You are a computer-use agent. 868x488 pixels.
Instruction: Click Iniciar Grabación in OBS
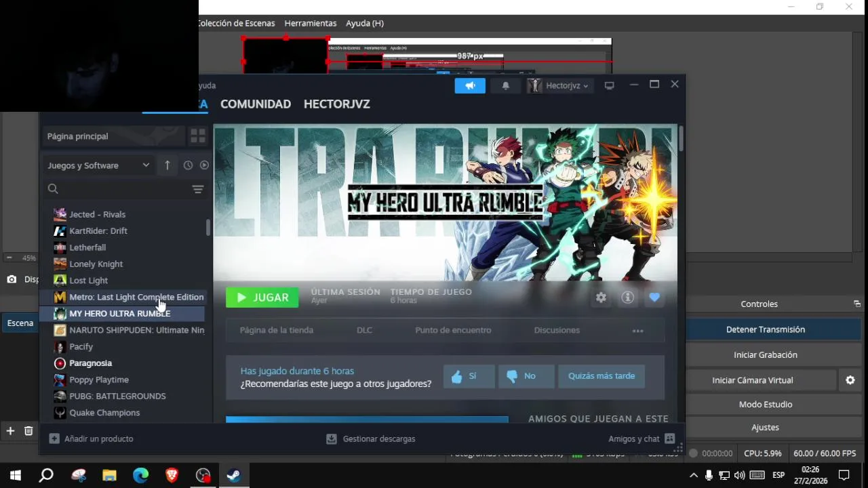click(766, 355)
